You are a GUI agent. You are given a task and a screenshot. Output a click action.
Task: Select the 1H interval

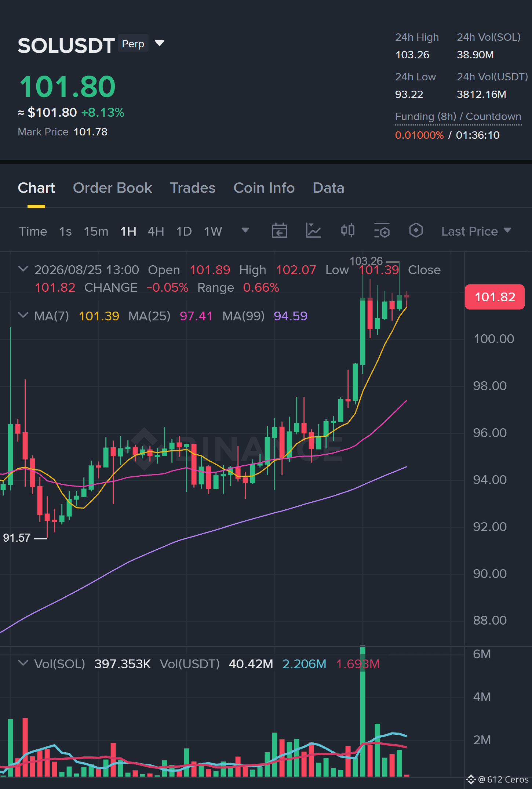tap(128, 231)
